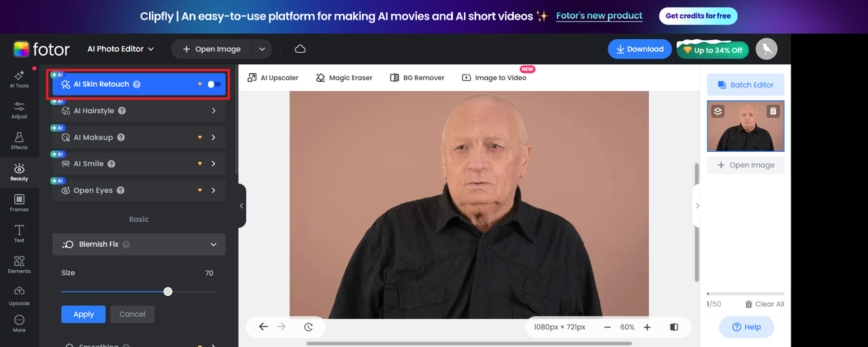
Task: Click help icon beside AI Smile
Action: pos(111,164)
